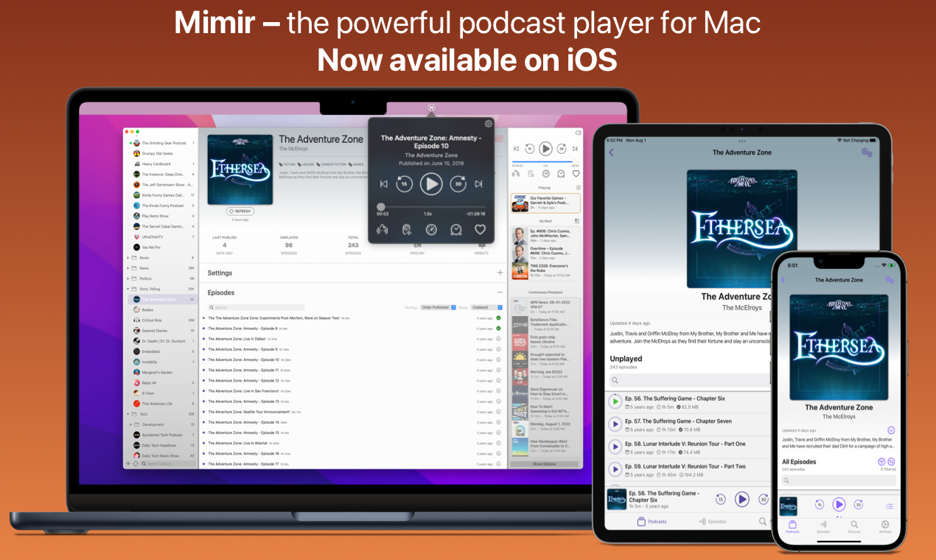Viewport: 936px width, 560px height.
Task: Collapse the Episodes section with the minus
Action: [500, 293]
